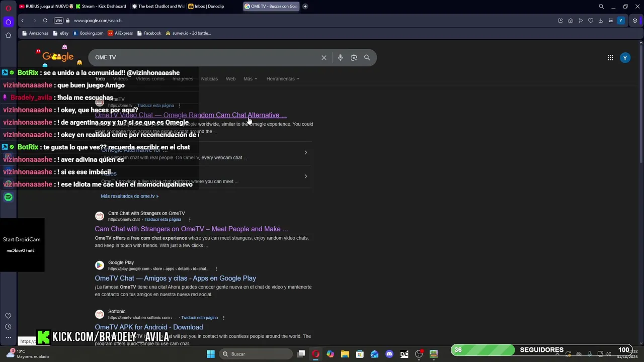Expand the Herramientas dropdown
This screenshot has height=362, width=644.
click(283, 79)
